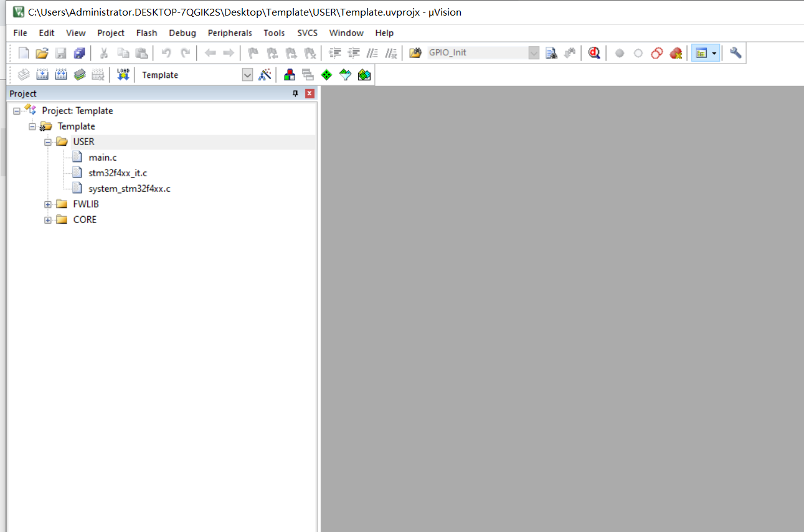
Task: Open the Window layout dropdown arrow
Action: click(x=715, y=53)
